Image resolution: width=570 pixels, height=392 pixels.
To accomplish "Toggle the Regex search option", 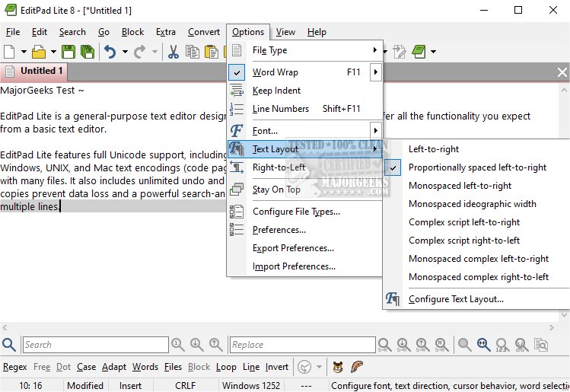I will [x=14, y=367].
